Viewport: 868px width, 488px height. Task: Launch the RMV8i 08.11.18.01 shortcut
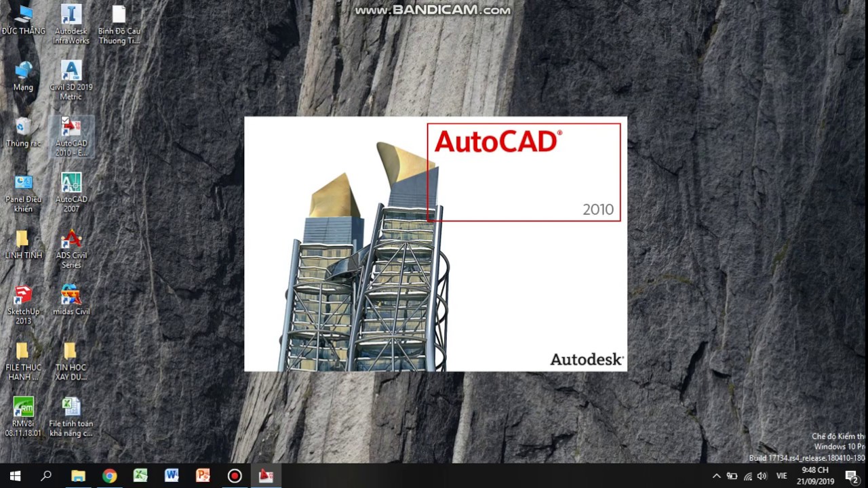coord(24,418)
